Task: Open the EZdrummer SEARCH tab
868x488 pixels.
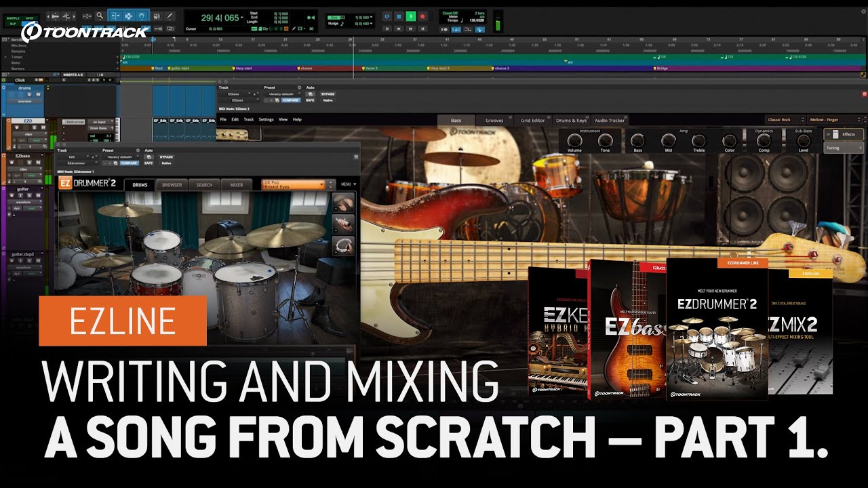Action: (204, 184)
